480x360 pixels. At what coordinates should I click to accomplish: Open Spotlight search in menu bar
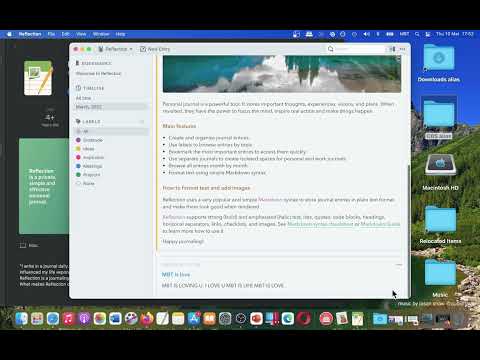pos(417,34)
